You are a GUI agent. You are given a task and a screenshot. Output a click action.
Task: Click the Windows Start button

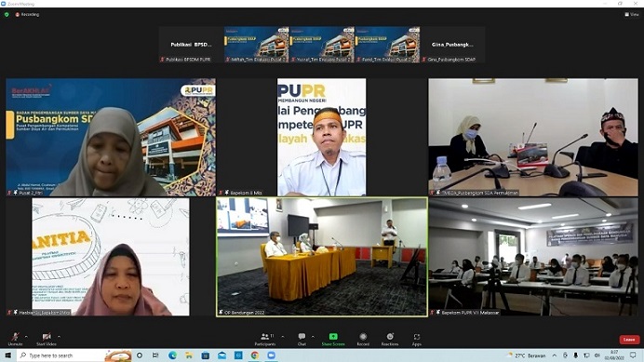tap(7, 355)
